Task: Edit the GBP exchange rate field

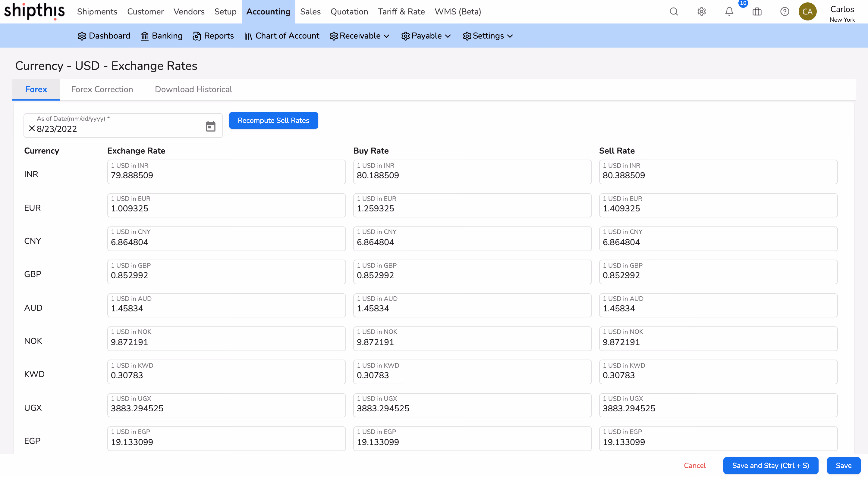Action: pos(226,272)
